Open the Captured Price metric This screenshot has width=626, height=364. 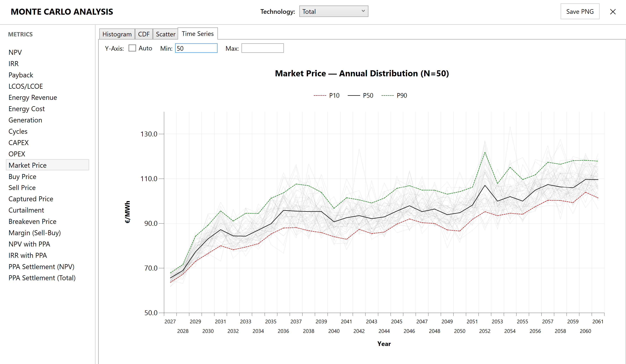(31, 199)
